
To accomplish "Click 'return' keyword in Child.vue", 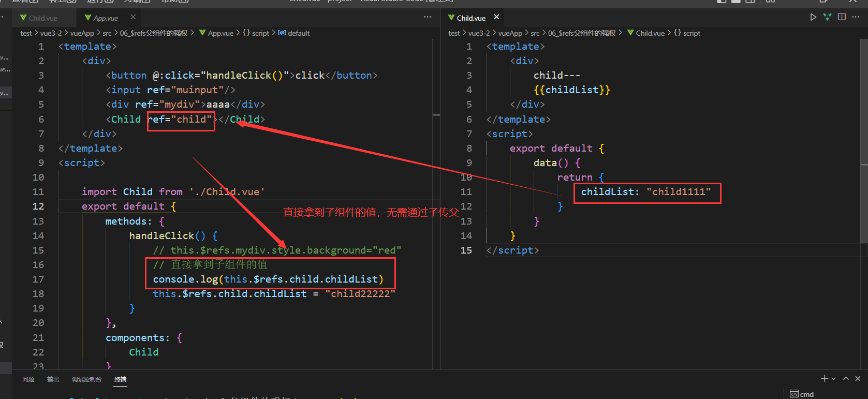I will point(575,177).
